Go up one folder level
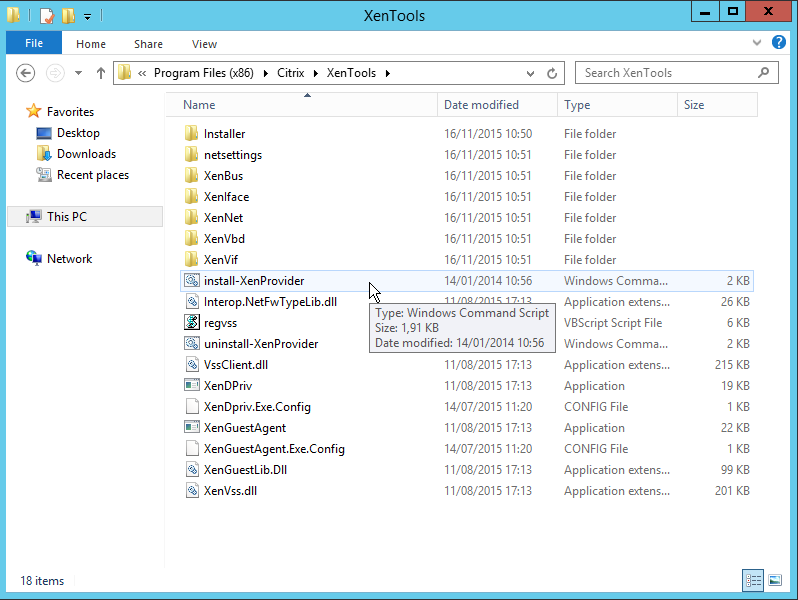798x600 pixels. click(x=101, y=73)
